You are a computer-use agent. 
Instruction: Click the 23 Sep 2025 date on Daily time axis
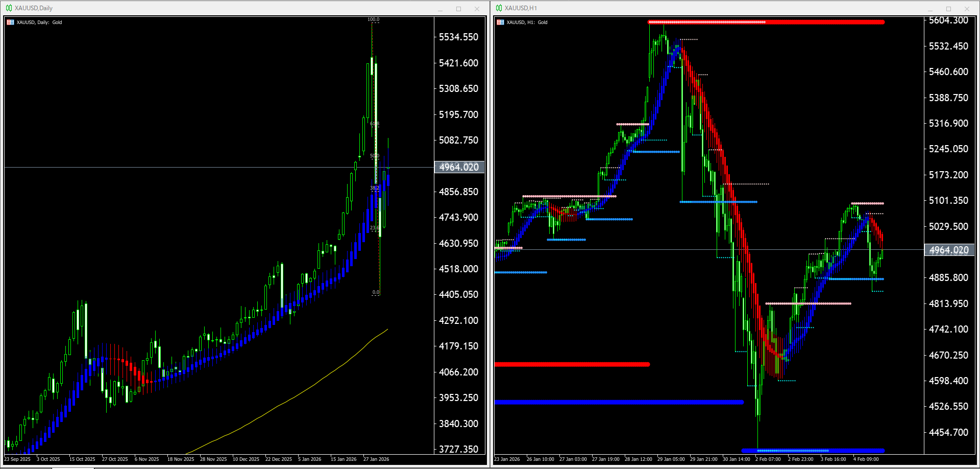pyautogui.click(x=18, y=459)
